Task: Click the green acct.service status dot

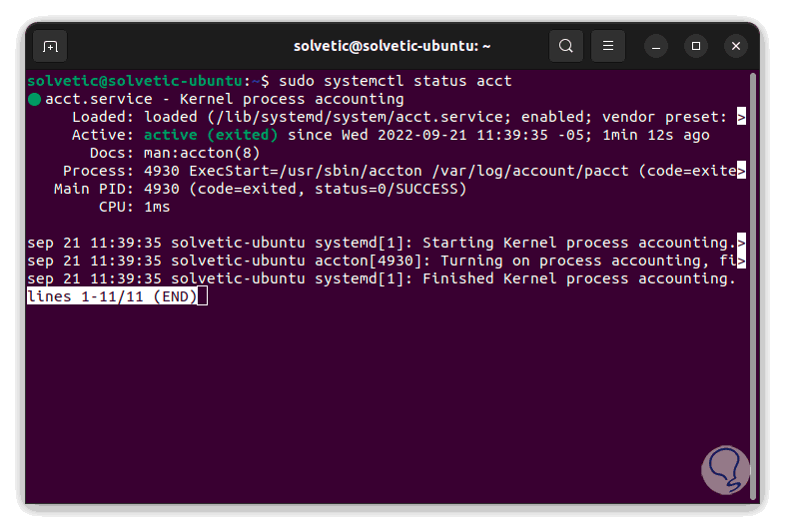Action: [x=34, y=99]
